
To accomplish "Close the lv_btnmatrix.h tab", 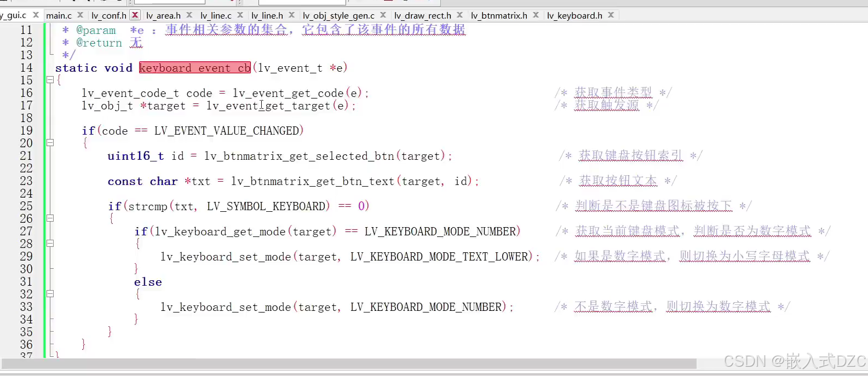I will pos(536,15).
